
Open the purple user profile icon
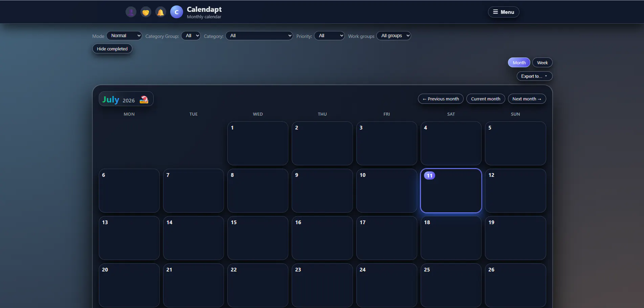(131, 12)
